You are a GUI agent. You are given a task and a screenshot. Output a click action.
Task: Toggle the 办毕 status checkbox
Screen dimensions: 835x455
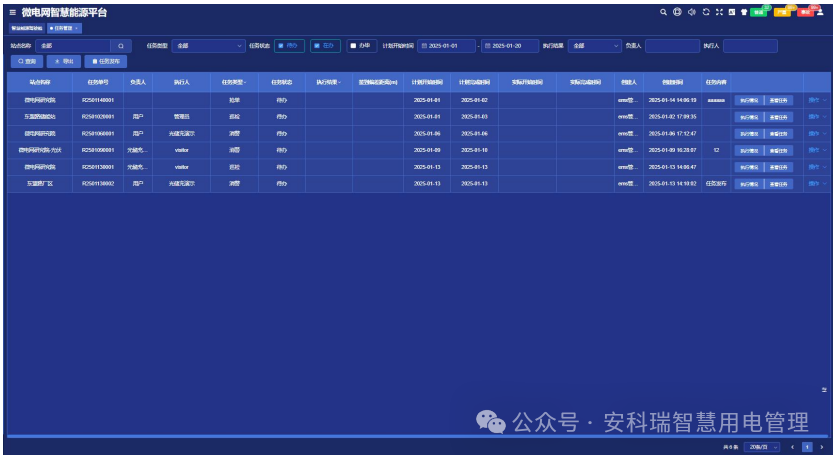[x=353, y=46]
